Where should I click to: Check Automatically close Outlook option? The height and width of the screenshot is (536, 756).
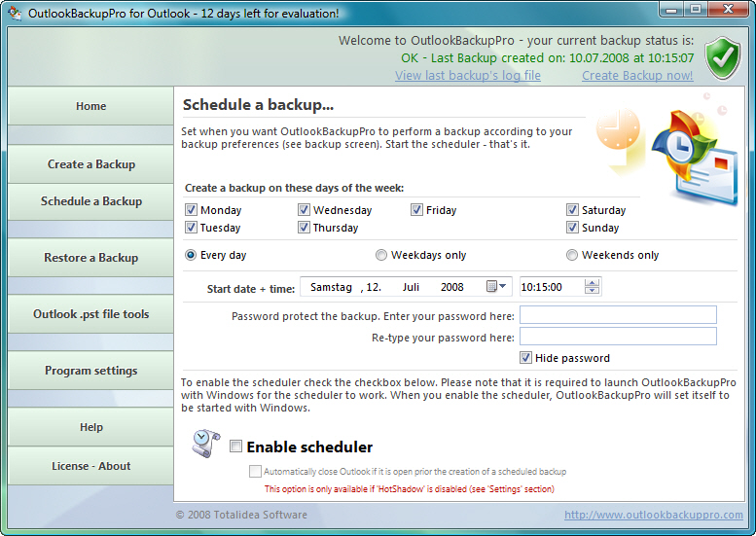[x=255, y=471]
